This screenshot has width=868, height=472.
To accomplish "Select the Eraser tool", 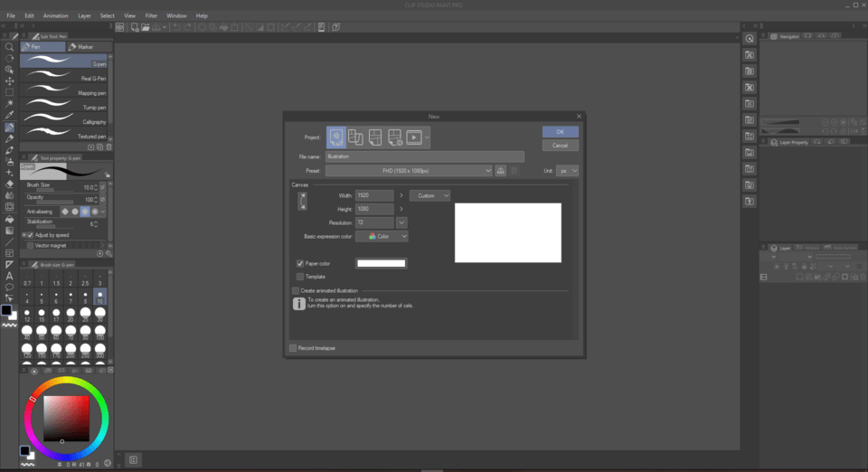I will (9, 184).
